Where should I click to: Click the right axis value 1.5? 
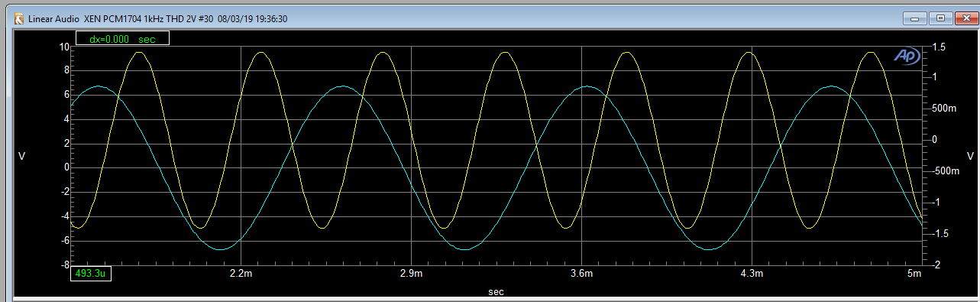pyautogui.click(x=939, y=47)
